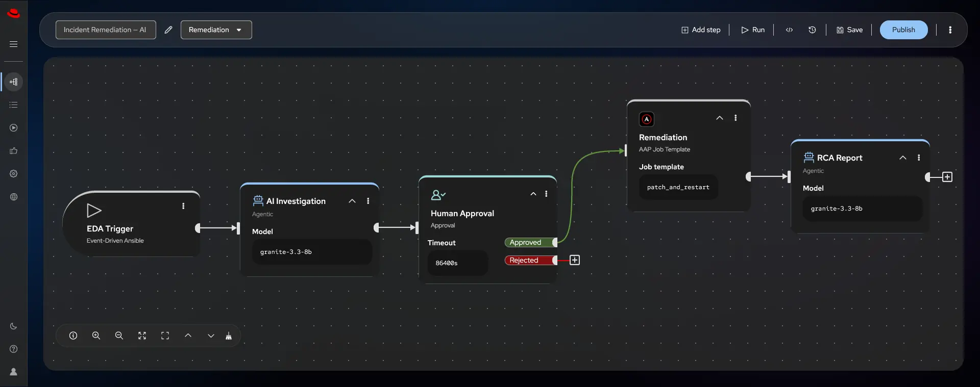Click the canvas down chevron
980x387 pixels.
(211, 336)
